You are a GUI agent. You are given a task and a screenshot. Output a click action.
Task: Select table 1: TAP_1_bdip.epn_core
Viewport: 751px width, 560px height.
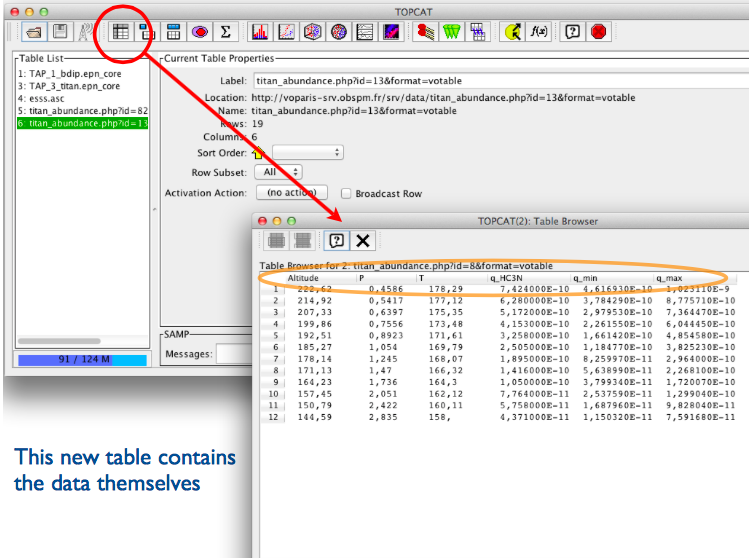click(x=70, y=74)
